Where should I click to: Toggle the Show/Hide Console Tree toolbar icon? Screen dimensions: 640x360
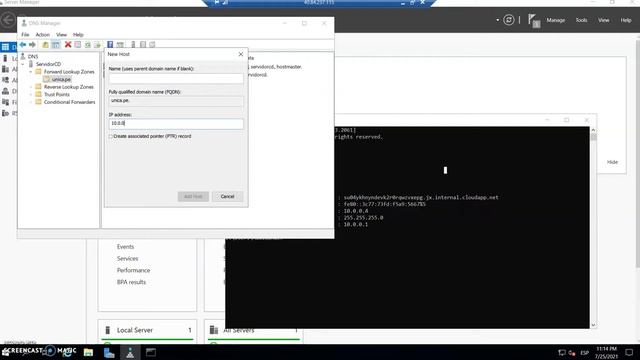(56, 44)
